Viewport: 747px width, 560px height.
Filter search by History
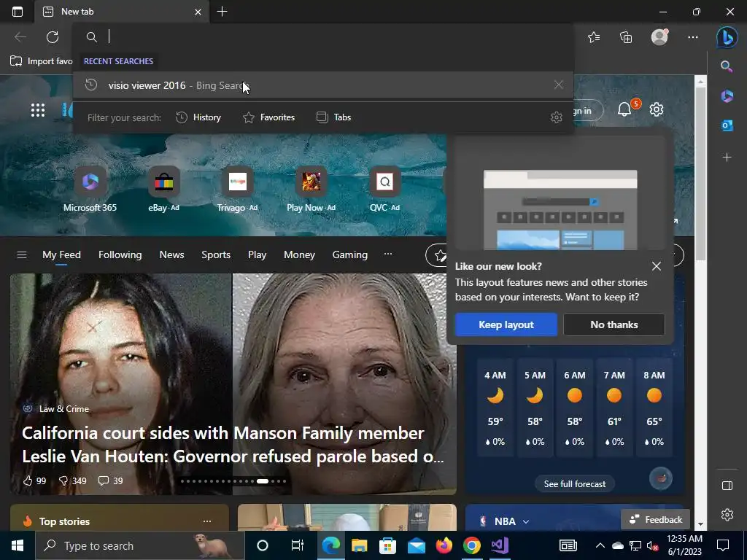tap(198, 117)
